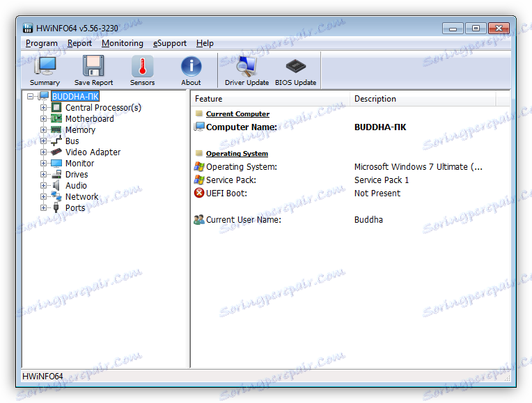532x403 pixels.
Task: Click the Operating System section heading
Action: [x=237, y=154]
